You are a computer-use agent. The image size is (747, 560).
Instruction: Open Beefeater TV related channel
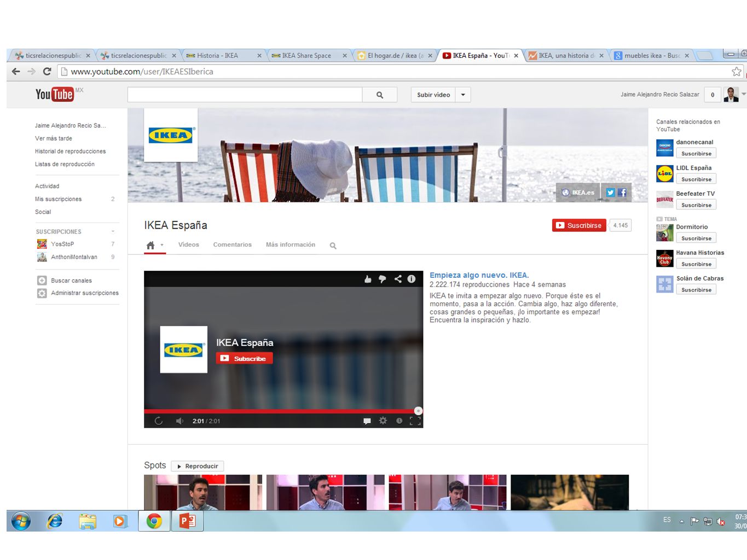tap(695, 194)
